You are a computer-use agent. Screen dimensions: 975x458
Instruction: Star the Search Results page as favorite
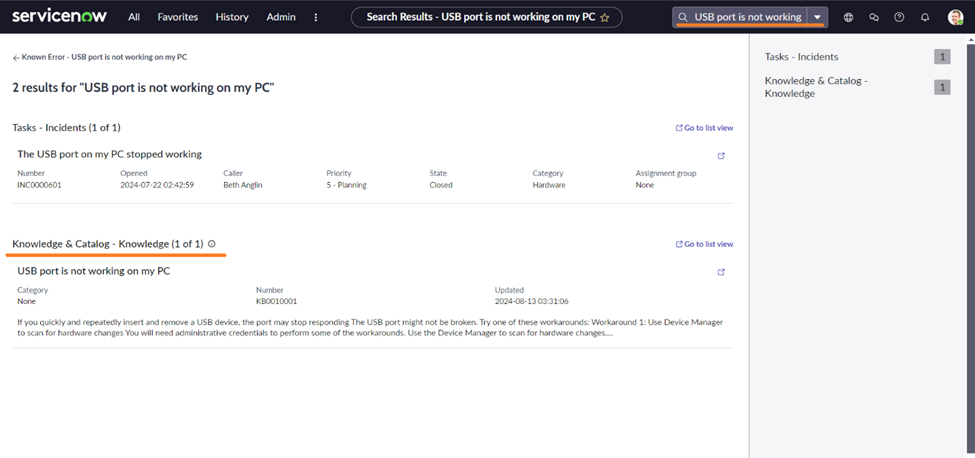(x=604, y=17)
